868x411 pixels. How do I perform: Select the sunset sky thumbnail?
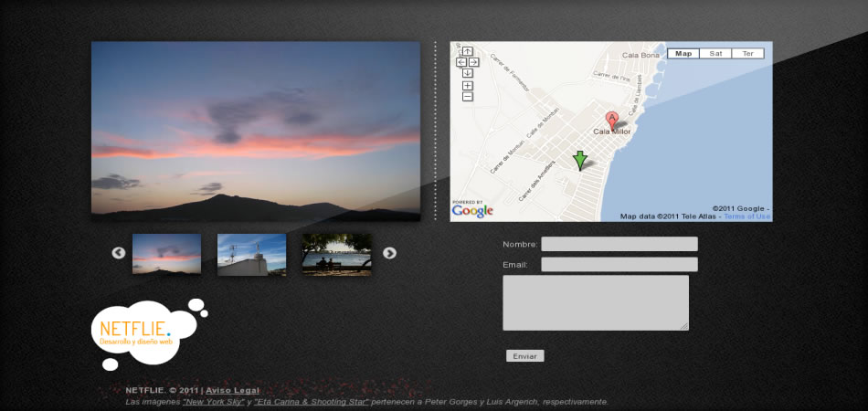pyautogui.click(x=166, y=254)
